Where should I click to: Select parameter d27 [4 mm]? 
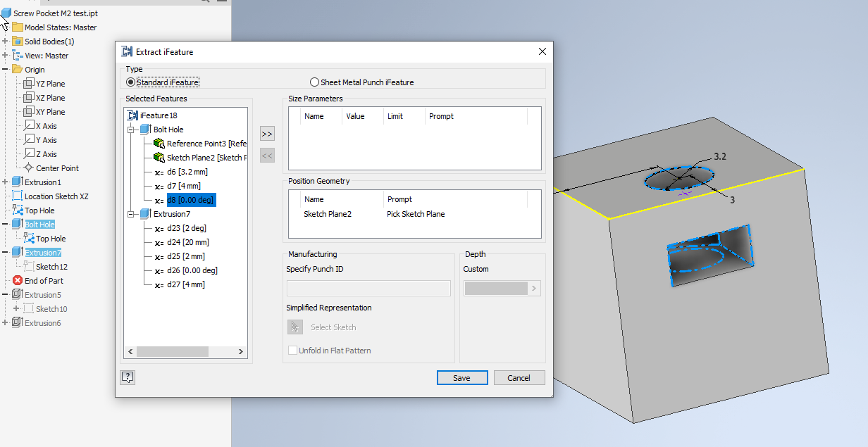pyautogui.click(x=186, y=284)
